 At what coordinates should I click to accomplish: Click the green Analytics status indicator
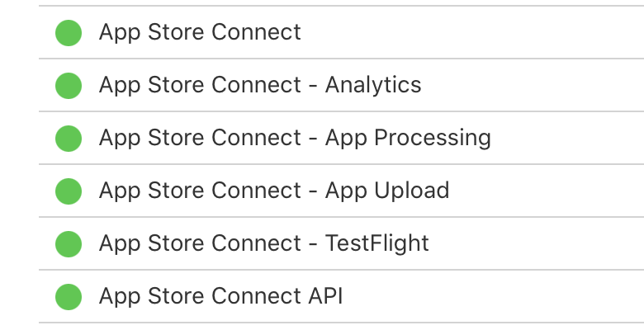click(x=69, y=86)
